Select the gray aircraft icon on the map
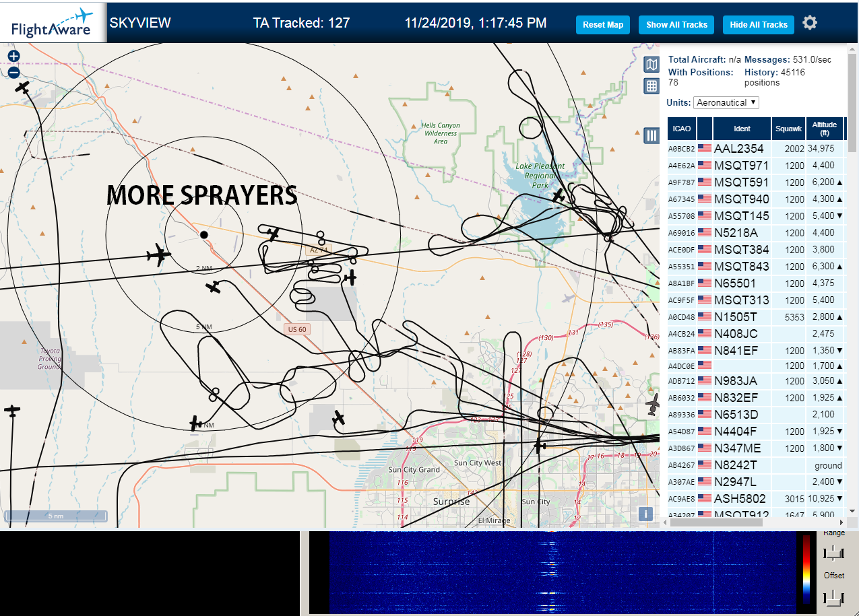The image size is (859, 616). coord(652,405)
